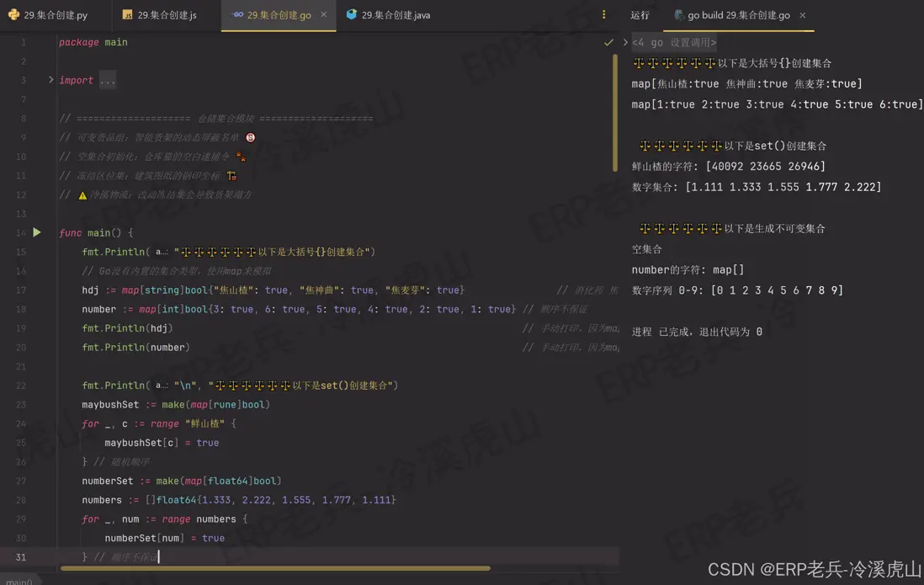This screenshot has height=585, width=924.
Task: Click 'fmt.Println(number)' on line 20
Action: click(136, 348)
